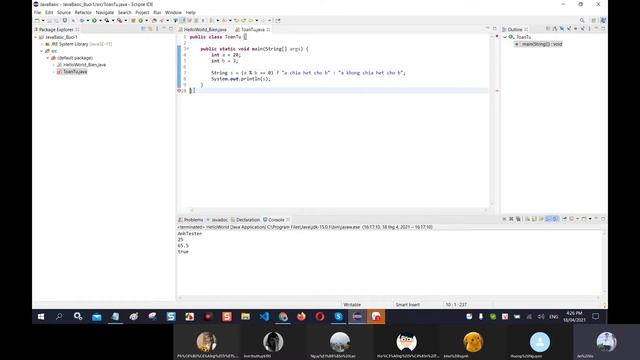Open the Window menu
640x360 pixels.
pyautogui.click(x=173, y=13)
